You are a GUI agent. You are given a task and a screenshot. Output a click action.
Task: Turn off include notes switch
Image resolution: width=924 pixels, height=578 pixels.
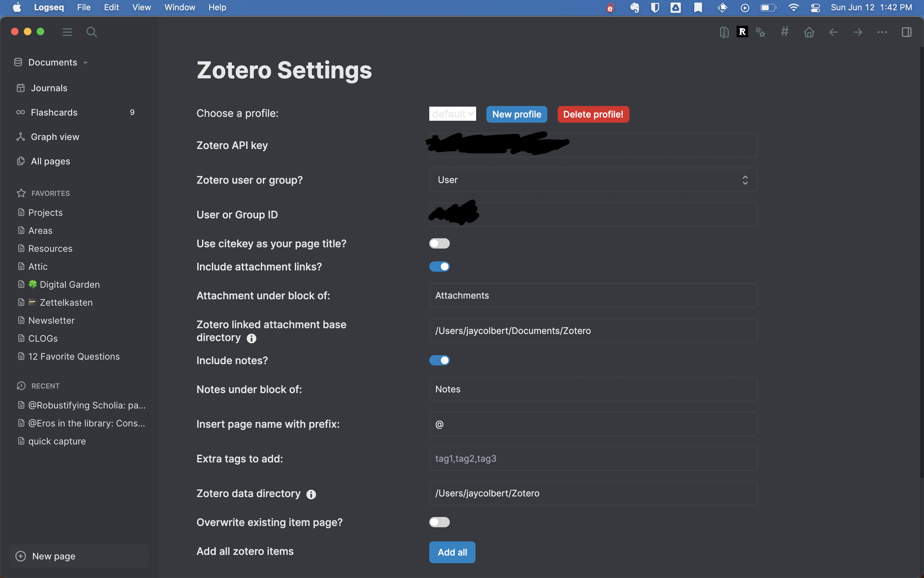pyautogui.click(x=440, y=360)
